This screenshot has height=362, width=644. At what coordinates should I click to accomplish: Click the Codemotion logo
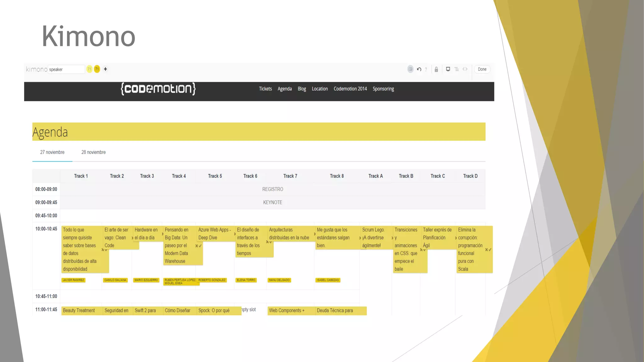point(158,89)
